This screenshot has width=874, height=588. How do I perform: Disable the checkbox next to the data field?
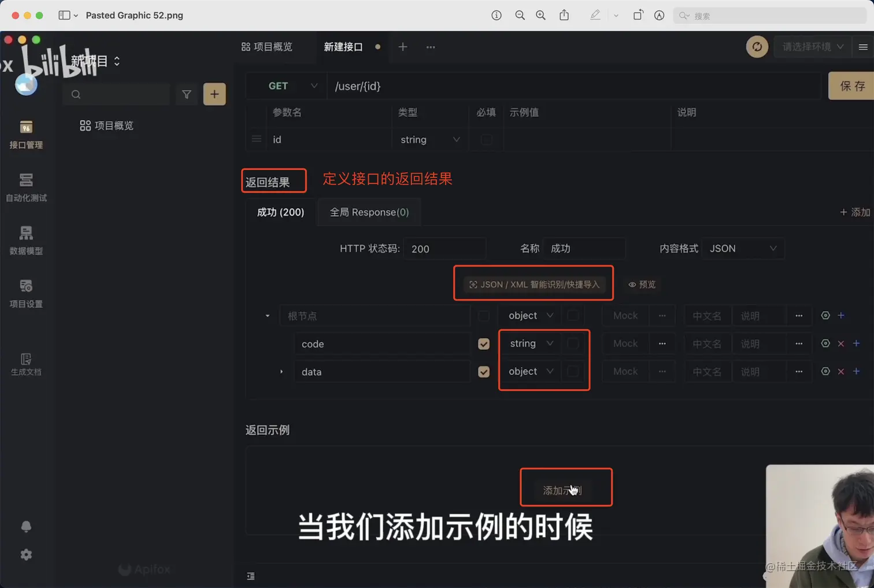point(483,371)
